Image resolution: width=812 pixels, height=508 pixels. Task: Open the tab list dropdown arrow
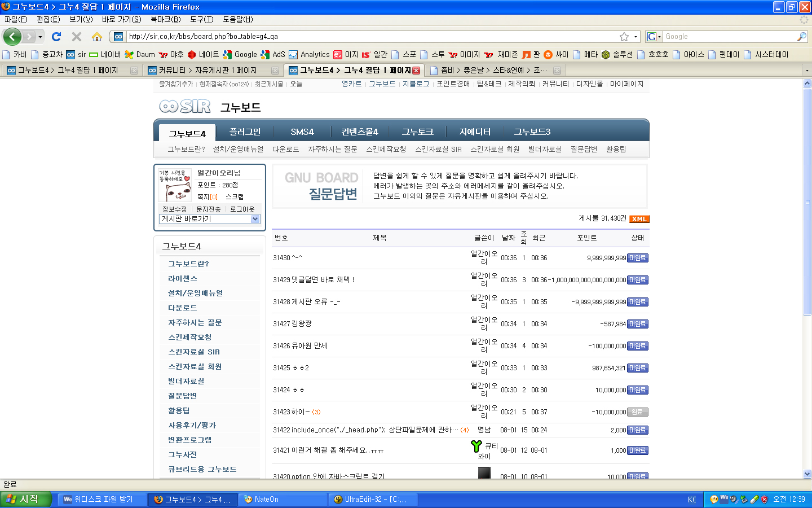coord(807,71)
